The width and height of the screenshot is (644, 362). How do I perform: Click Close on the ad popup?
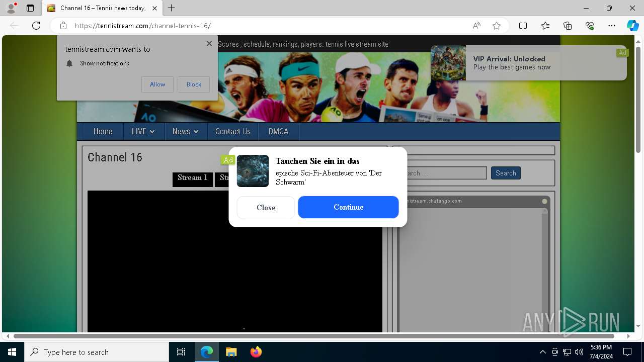coord(266,207)
